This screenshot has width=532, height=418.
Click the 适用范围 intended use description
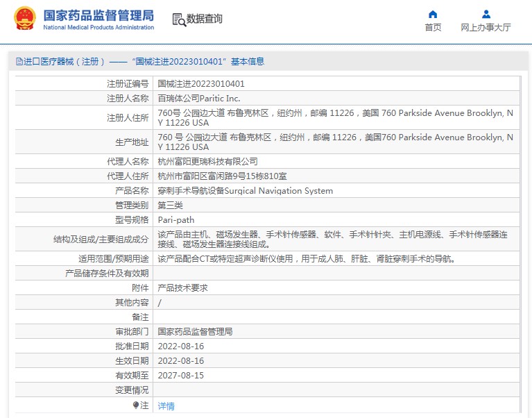[307, 259]
